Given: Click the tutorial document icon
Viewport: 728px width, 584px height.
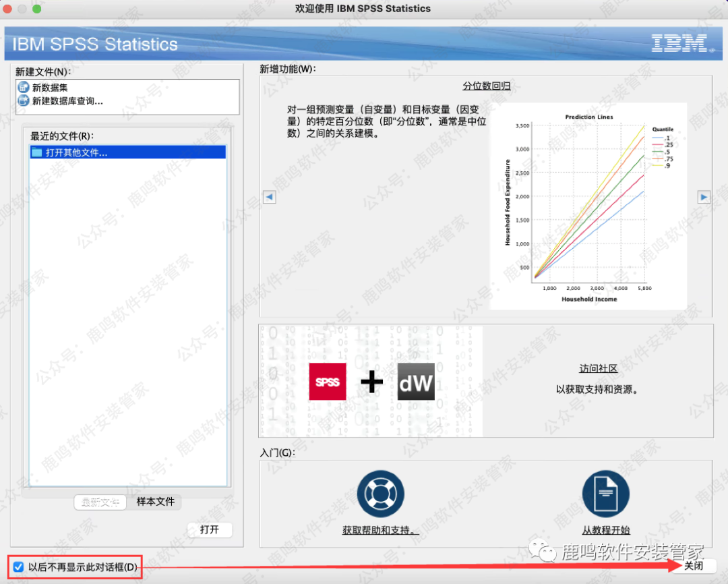Looking at the screenshot, I should [605, 493].
